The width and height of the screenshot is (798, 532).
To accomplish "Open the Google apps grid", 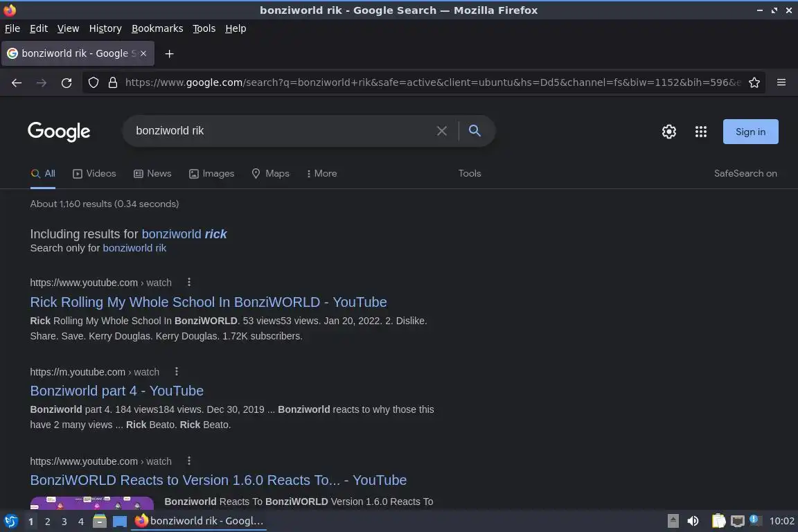I will pyautogui.click(x=701, y=132).
